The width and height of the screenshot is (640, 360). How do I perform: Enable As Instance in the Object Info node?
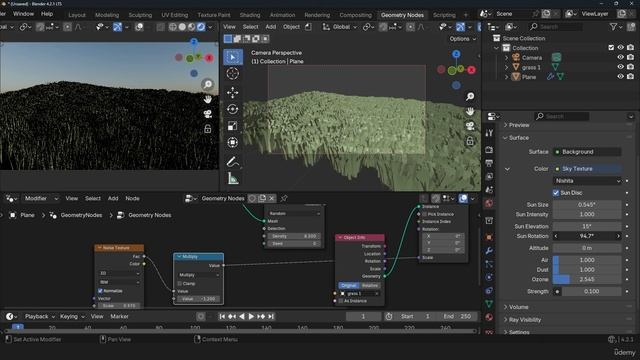(341, 301)
